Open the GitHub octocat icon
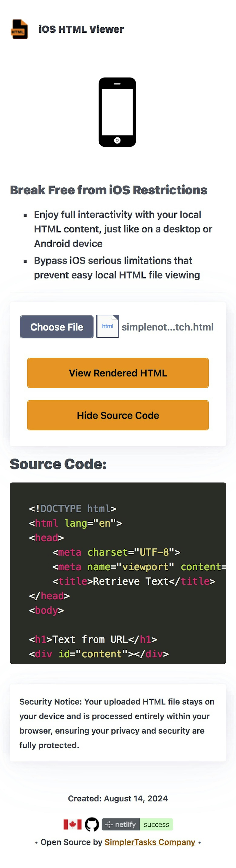 pyautogui.click(x=92, y=824)
